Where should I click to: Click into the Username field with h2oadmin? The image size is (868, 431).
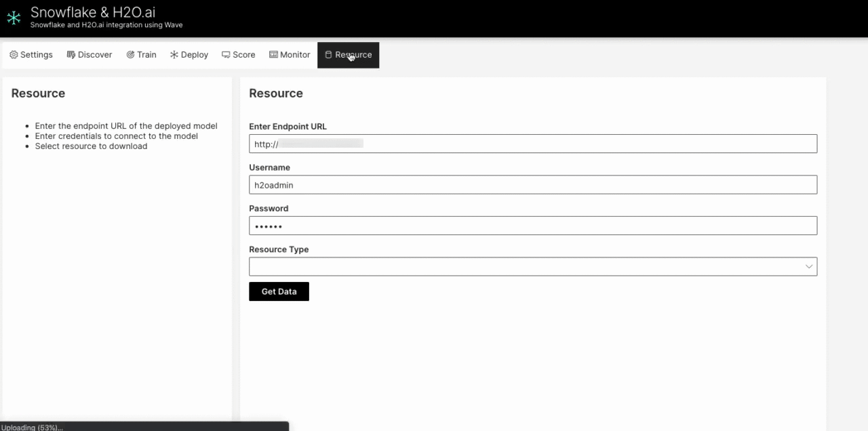(532, 185)
